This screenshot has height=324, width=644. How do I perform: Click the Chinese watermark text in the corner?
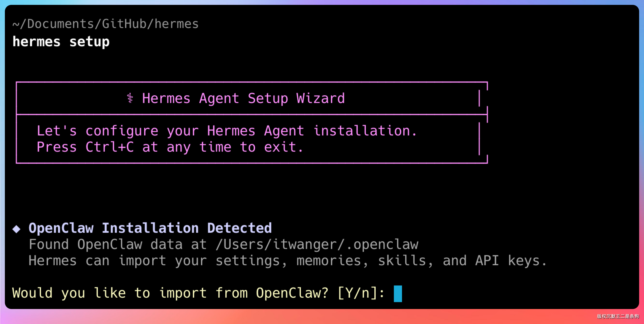(617, 316)
